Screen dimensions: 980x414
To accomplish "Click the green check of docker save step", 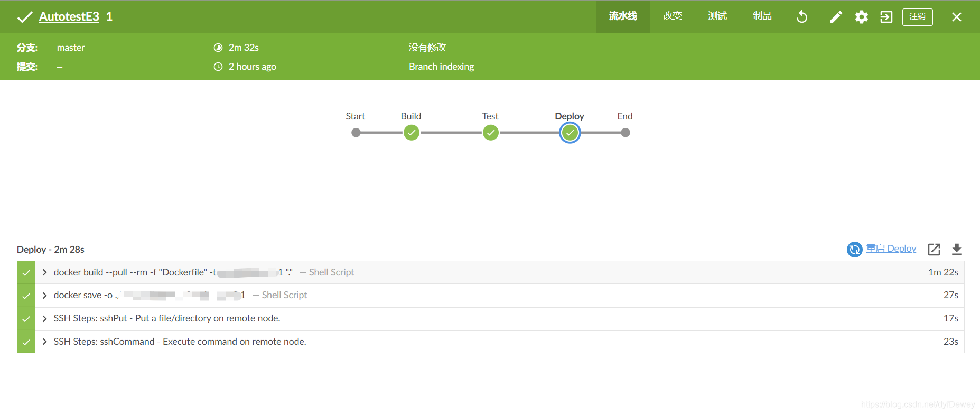I will coord(26,296).
